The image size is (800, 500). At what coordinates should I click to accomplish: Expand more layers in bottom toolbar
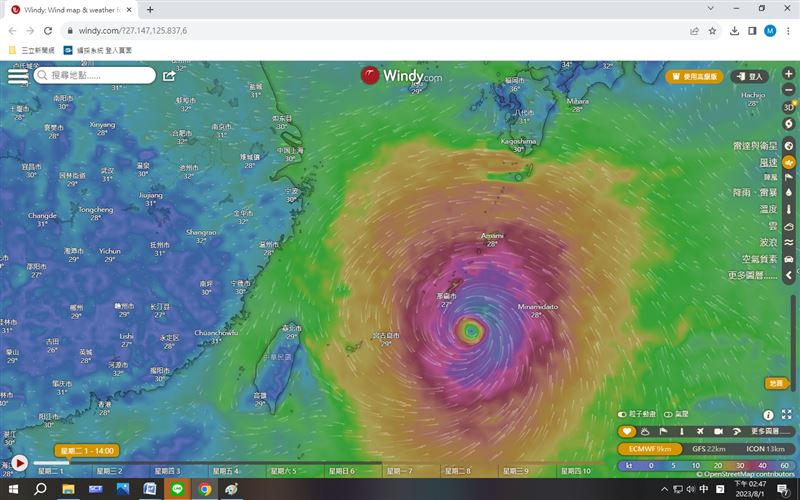[x=770, y=431]
